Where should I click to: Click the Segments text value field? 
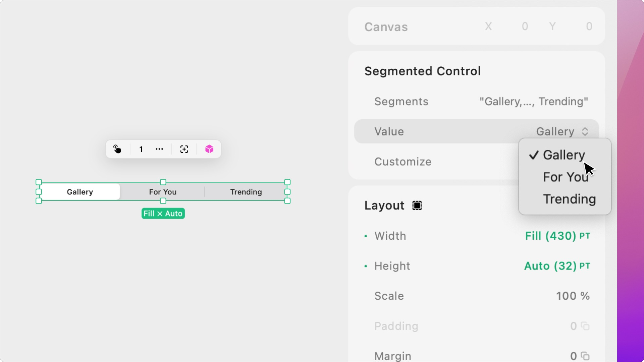coord(533,102)
